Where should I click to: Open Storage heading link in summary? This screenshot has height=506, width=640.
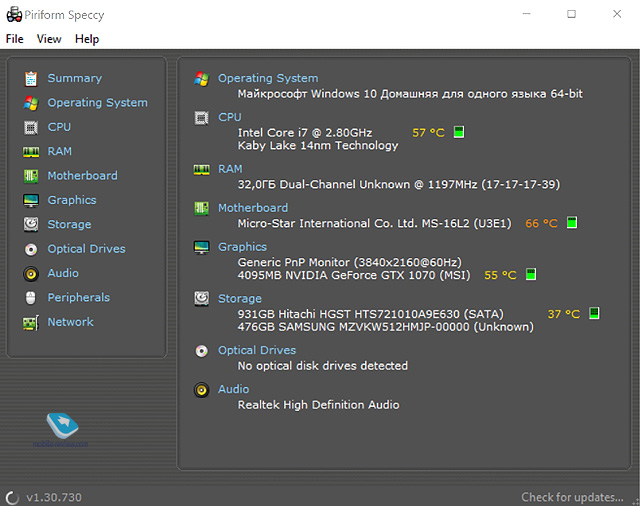[240, 299]
